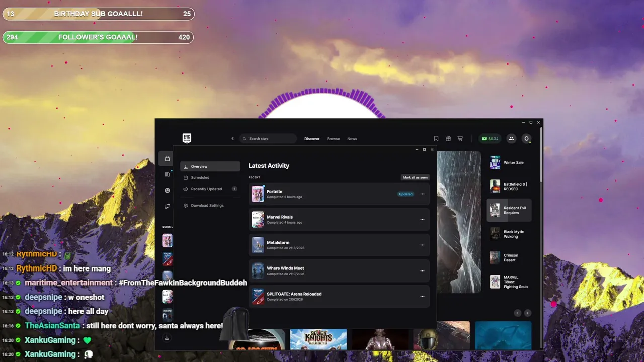The height and width of the screenshot is (362, 644).
Task: Click the Mark all as seen button
Action: click(415, 177)
